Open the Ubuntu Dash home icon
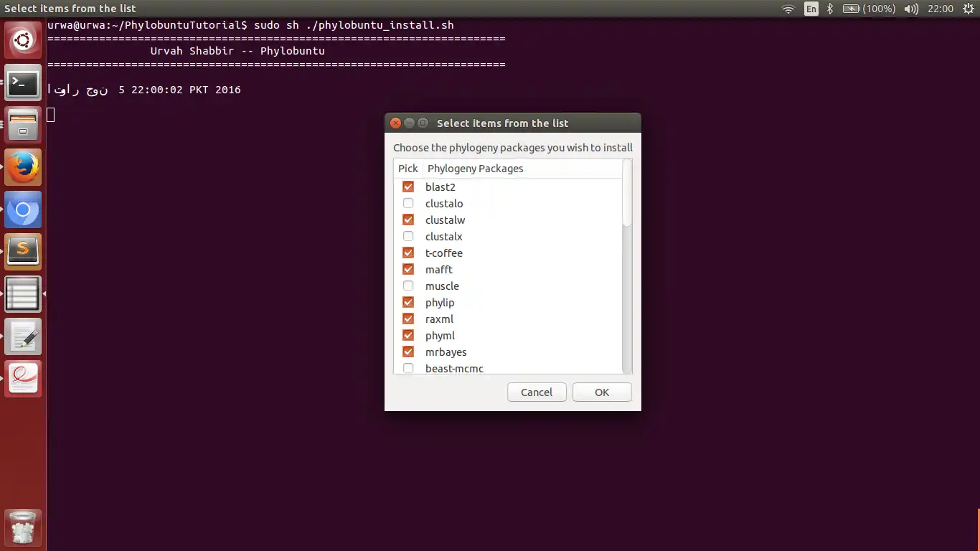 point(23,41)
